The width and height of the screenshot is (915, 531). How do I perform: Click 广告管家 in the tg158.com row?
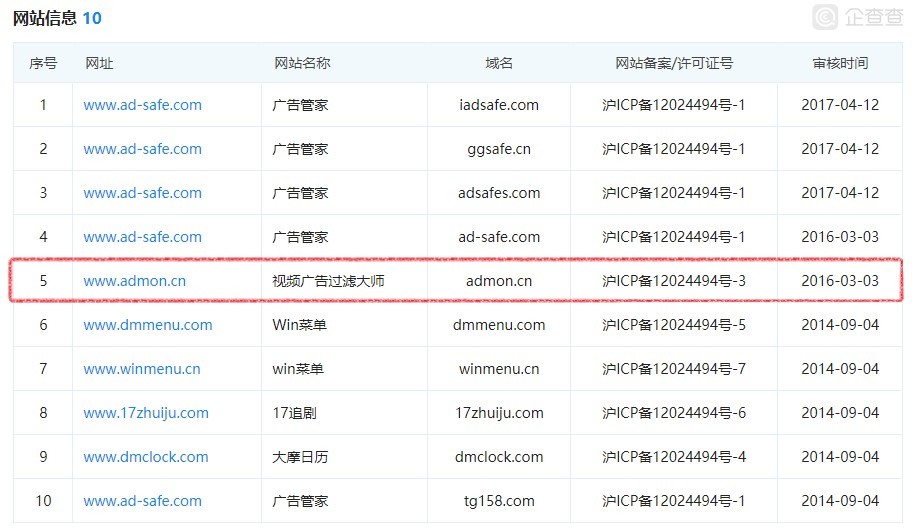pos(300,501)
